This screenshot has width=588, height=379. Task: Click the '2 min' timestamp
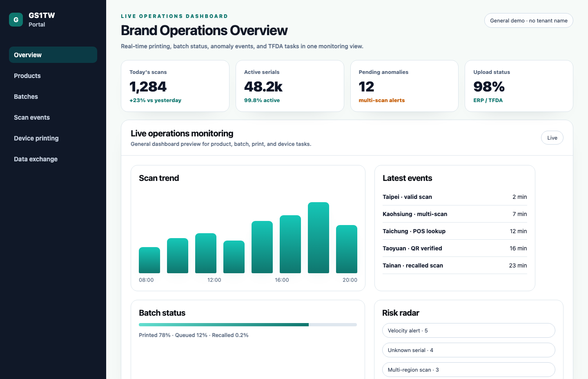pyautogui.click(x=519, y=197)
